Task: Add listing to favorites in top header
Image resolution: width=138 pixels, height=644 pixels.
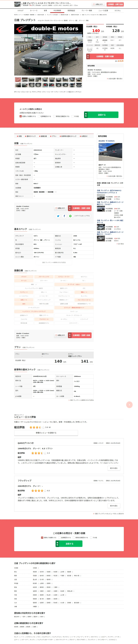Action: (98, 4)
